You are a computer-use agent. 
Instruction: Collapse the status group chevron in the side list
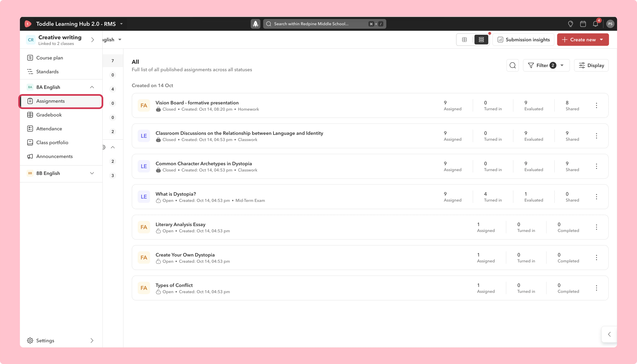click(113, 147)
